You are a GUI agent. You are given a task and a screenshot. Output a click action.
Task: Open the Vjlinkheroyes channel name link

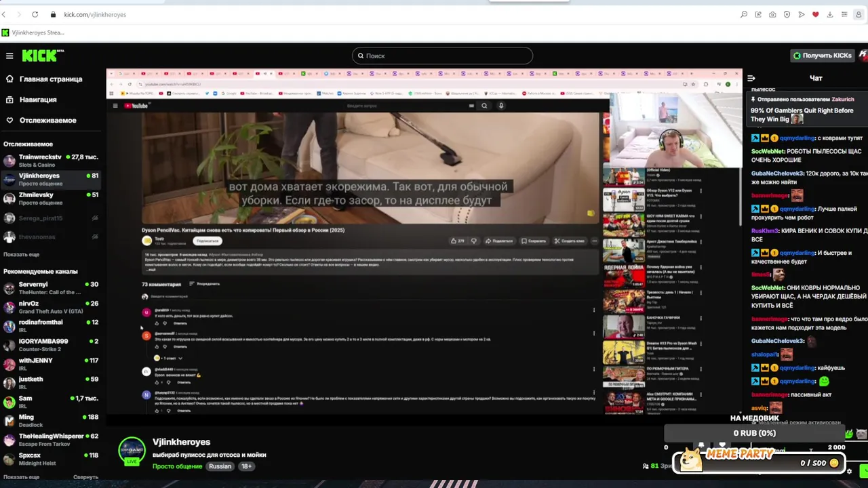coord(181,442)
